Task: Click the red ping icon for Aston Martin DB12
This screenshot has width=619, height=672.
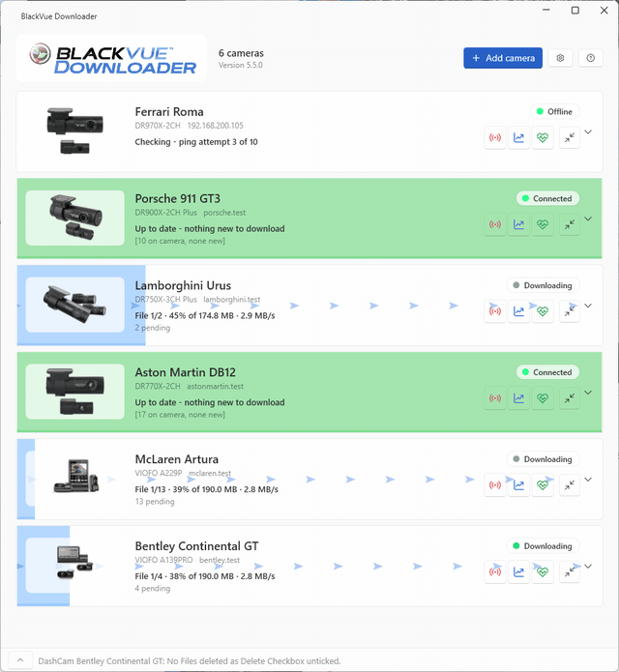Action: [495, 398]
